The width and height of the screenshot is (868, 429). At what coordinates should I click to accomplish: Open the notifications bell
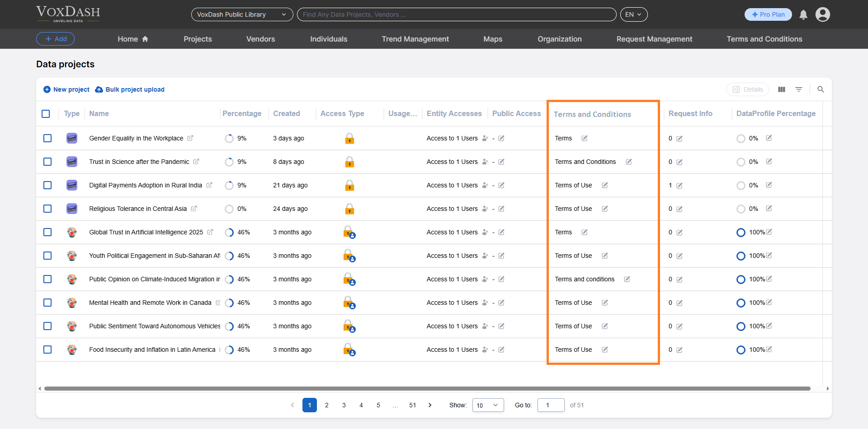(x=803, y=15)
